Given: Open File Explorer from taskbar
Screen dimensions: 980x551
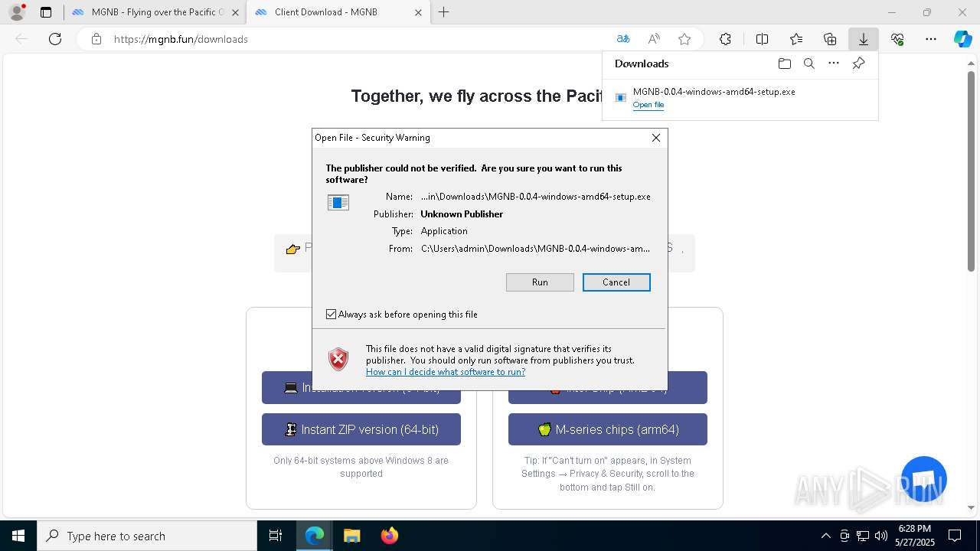Looking at the screenshot, I should 351,536.
